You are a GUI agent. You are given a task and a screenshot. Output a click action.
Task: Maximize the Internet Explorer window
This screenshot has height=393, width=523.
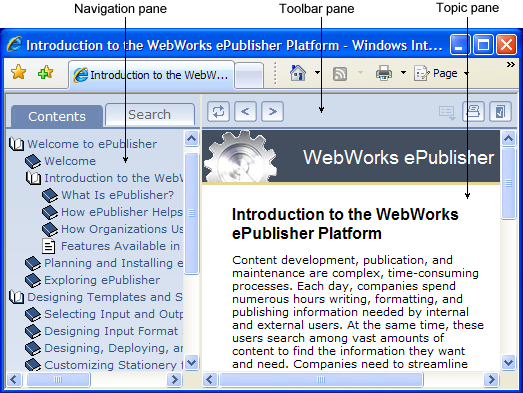483,44
